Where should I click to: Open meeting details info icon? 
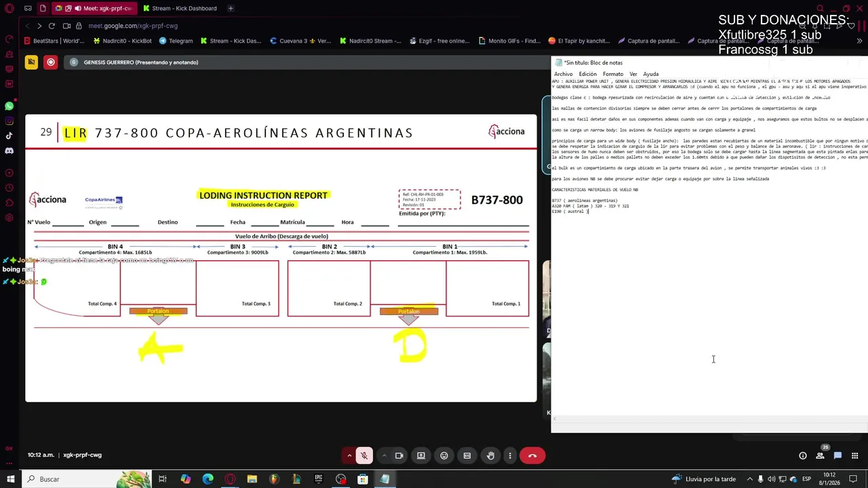point(803,455)
